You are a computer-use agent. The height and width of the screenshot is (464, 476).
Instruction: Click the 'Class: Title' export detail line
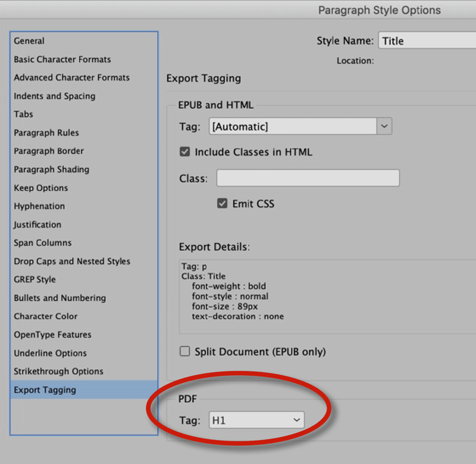(203, 276)
